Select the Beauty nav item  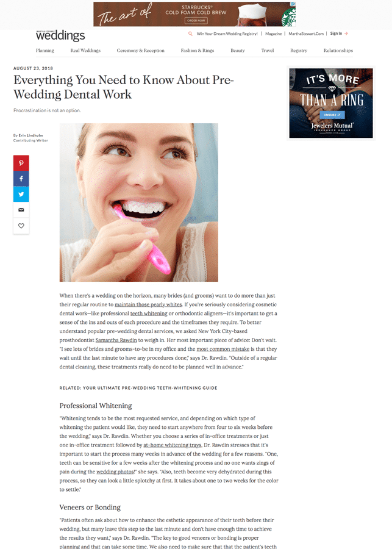pos(238,51)
